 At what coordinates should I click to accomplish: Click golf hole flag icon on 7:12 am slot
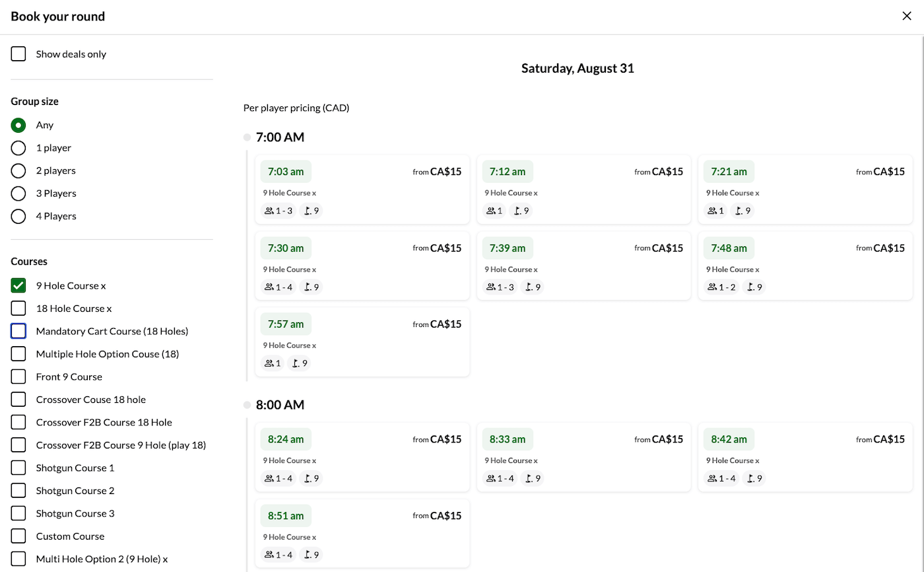coord(517,211)
